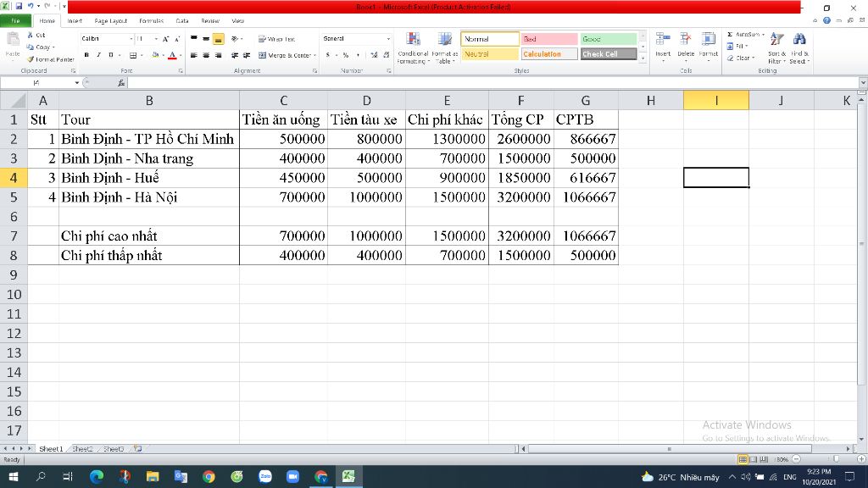Click the Orientation text angle icon
This screenshot has height=488, width=868.
[235, 39]
